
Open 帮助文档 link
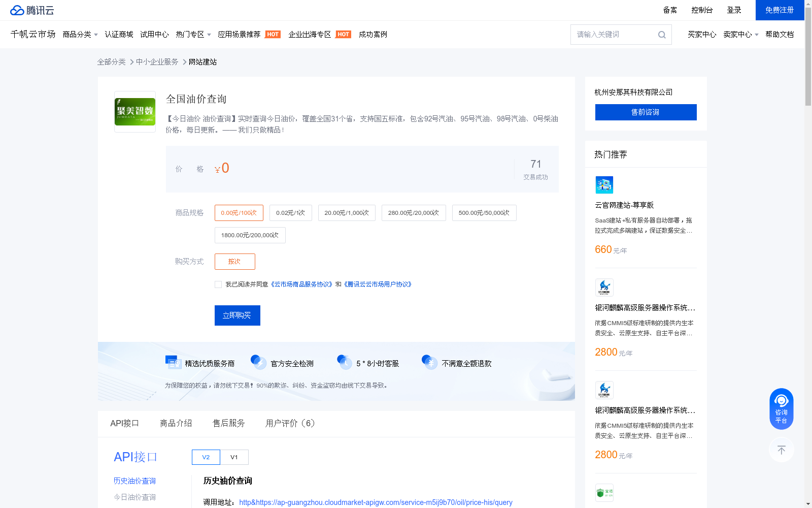click(780, 35)
